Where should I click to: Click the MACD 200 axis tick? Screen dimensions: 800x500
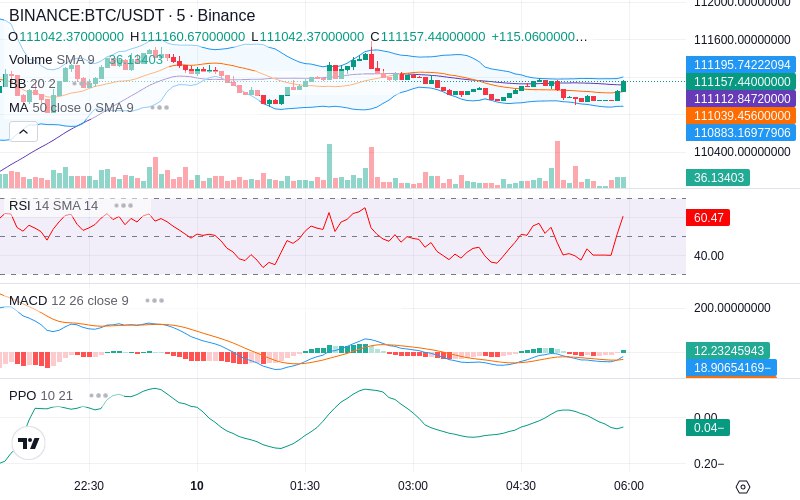tap(732, 308)
